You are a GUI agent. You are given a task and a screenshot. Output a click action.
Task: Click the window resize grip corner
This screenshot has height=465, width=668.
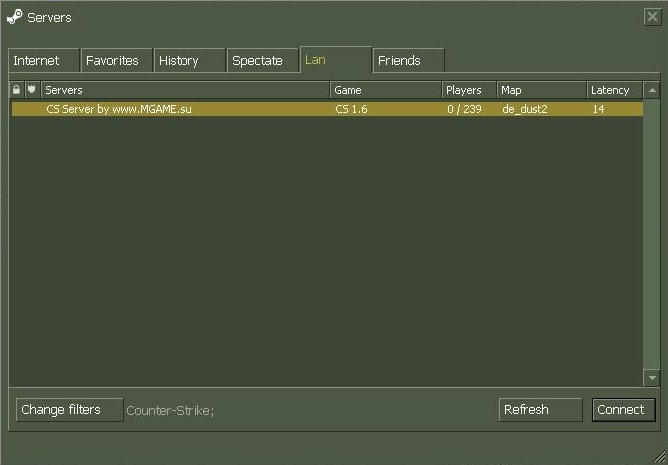click(x=659, y=457)
